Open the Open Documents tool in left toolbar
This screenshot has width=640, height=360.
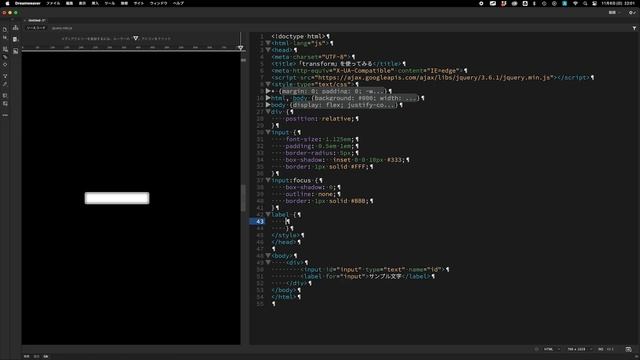pos(5,30)
